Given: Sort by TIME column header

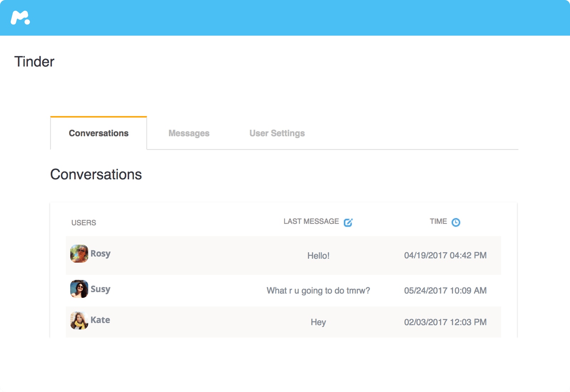Looking at the screenshot, I should pos(438,221).
